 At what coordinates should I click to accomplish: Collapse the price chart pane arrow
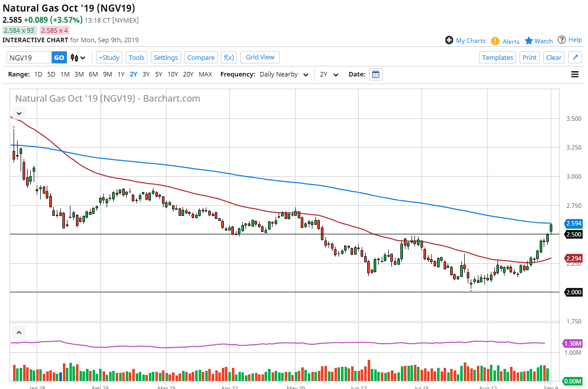point(19,113)
